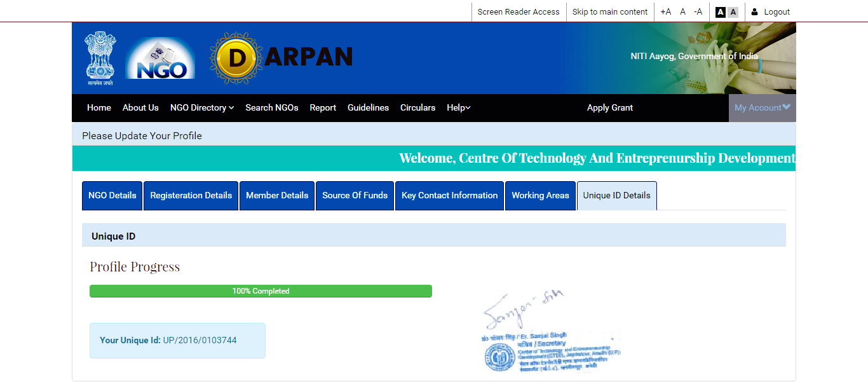
Task: Open the Circulars page
Action: (x=417, y=107)
